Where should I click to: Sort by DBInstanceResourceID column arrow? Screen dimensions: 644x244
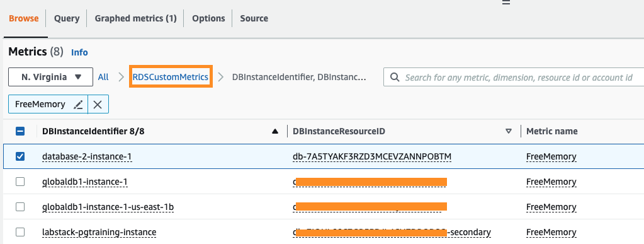[x=509, y=131]
